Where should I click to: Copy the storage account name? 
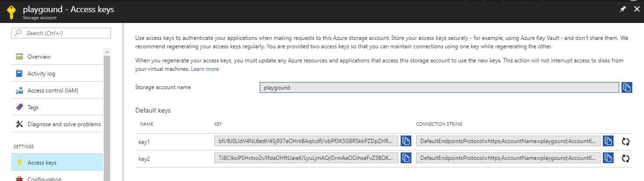click(x=627, y=87)
